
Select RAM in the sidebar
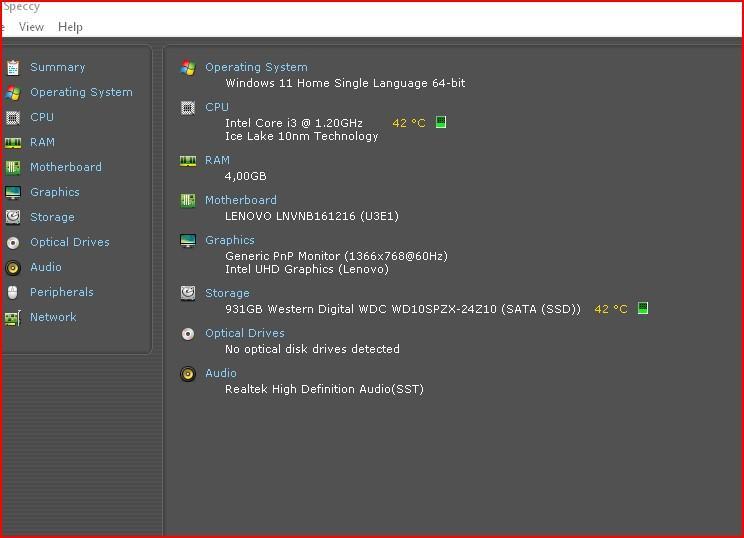pyautogui.click(x=42, y=142)
